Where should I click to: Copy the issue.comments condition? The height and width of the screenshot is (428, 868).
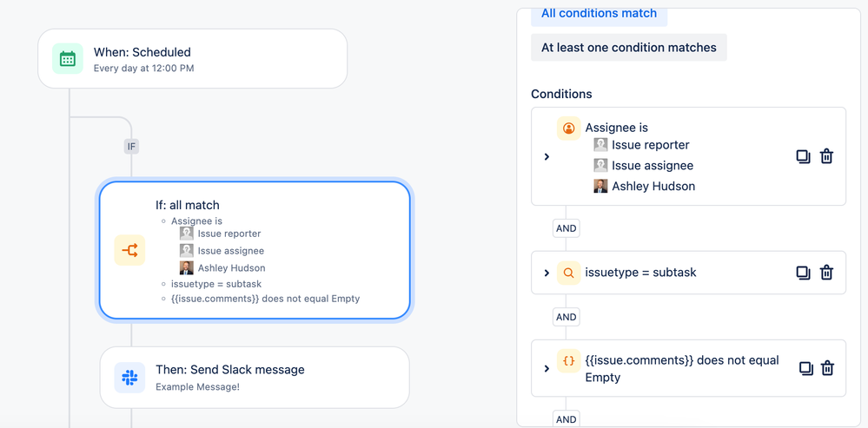[x=805, y=368]
